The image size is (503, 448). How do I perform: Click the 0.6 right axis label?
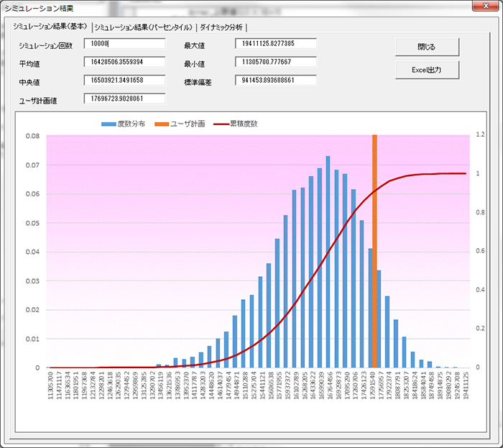click(480, 251)
